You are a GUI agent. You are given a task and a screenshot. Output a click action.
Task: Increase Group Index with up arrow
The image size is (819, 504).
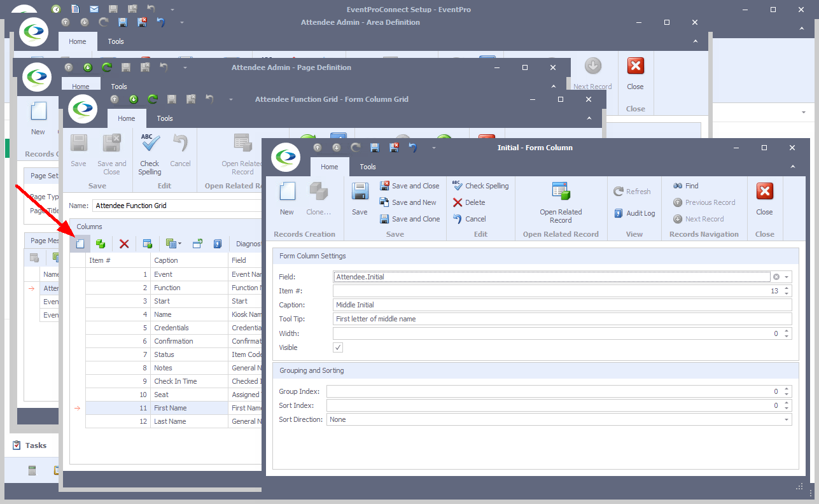(x=787, y=388)
